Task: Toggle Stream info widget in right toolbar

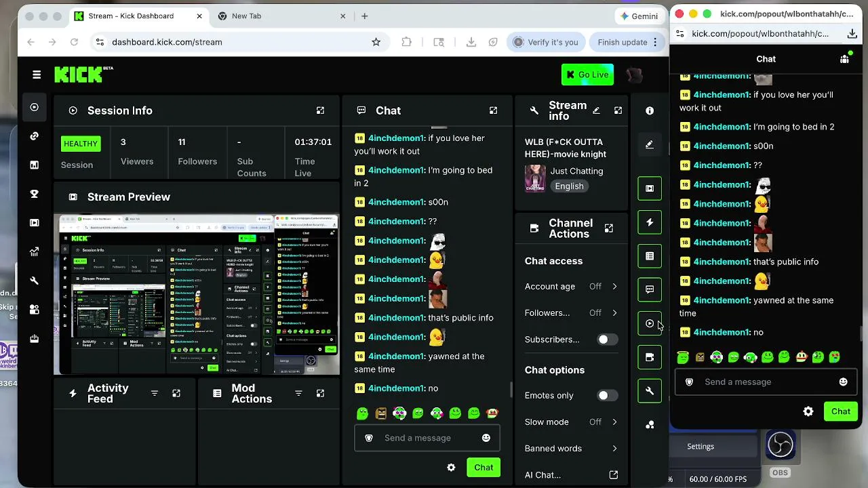Action: (650, 391)
